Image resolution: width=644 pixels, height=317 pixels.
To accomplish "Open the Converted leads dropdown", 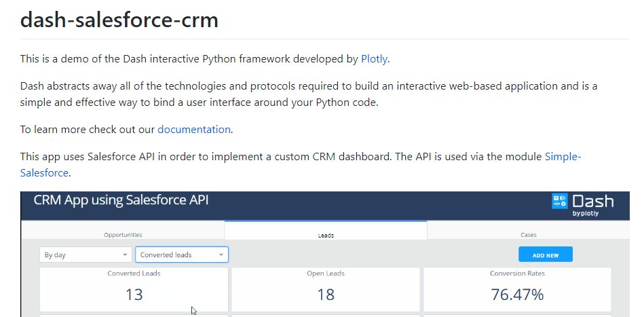I will pyautogui.click(x=182, y=255).
